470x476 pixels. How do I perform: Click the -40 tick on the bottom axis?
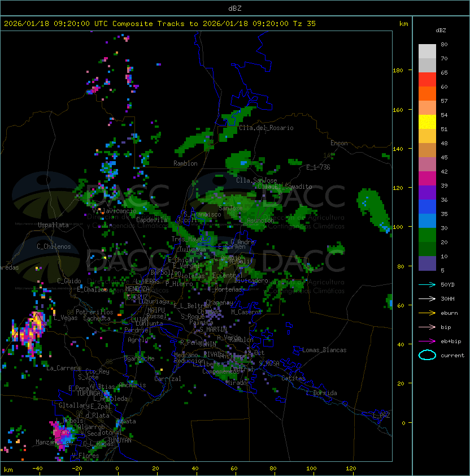[37, 469]
